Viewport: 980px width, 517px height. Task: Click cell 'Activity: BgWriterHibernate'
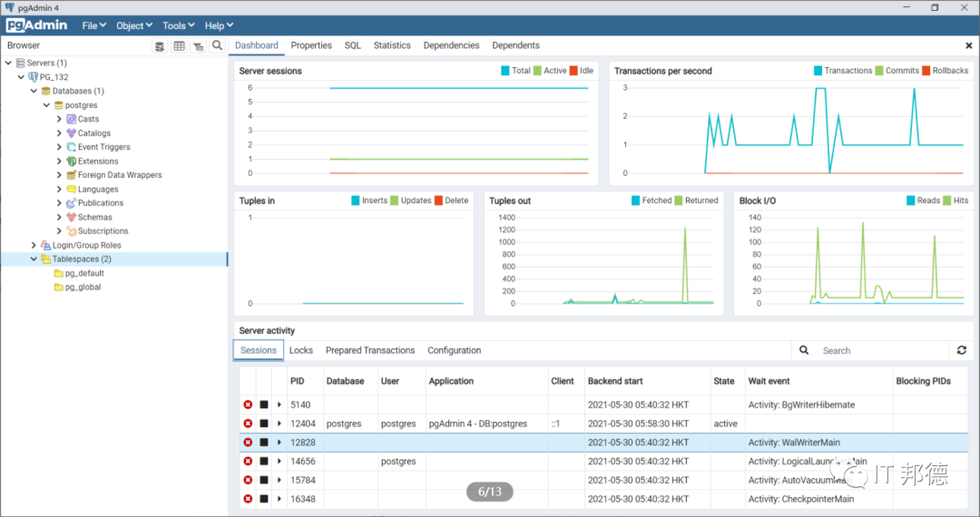click(x=801, y=405)
